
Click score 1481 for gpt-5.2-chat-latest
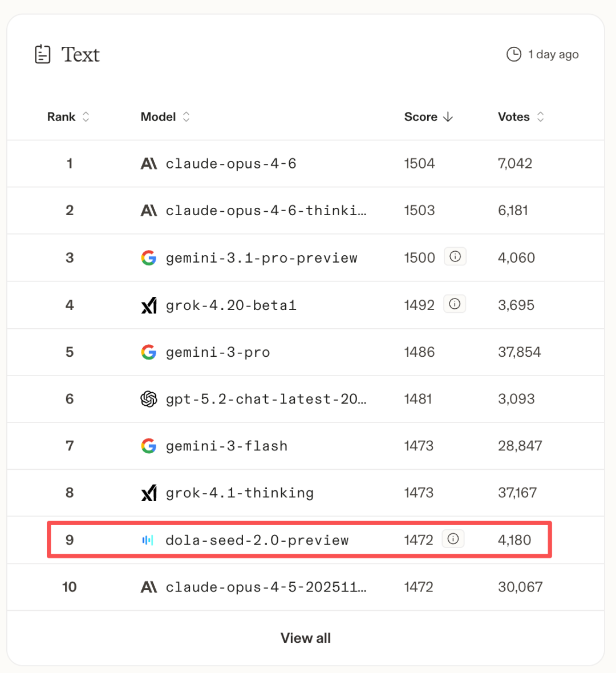tap(418, 399)
